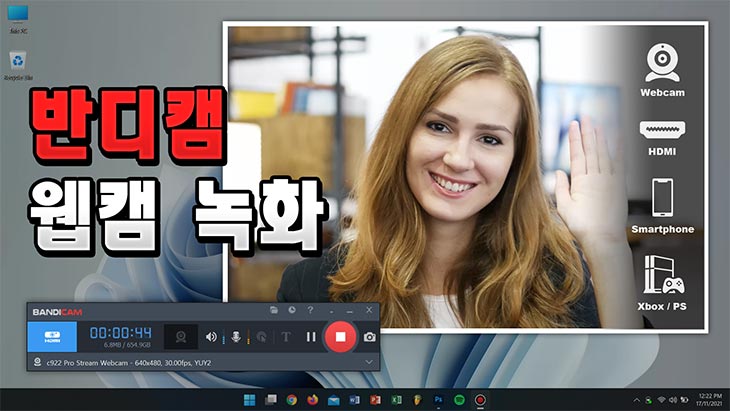This screenshot has height=411, width=730.
Task: Take a screenshot with the camera icon
Action: tap(369, 337)
